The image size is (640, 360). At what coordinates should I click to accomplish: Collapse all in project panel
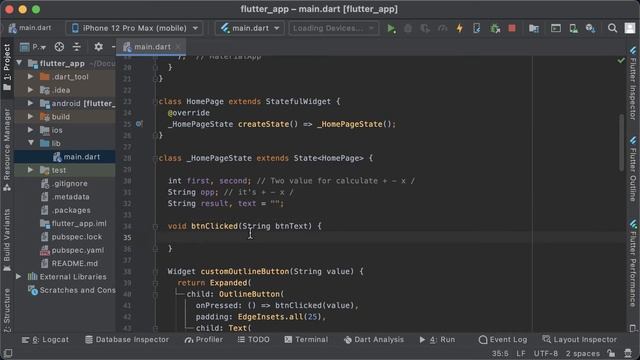tap(76, 47)
